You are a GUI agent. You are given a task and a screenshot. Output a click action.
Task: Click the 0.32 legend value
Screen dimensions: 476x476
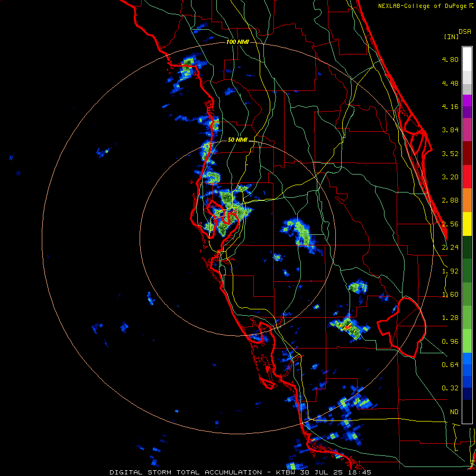coord(450,388)
